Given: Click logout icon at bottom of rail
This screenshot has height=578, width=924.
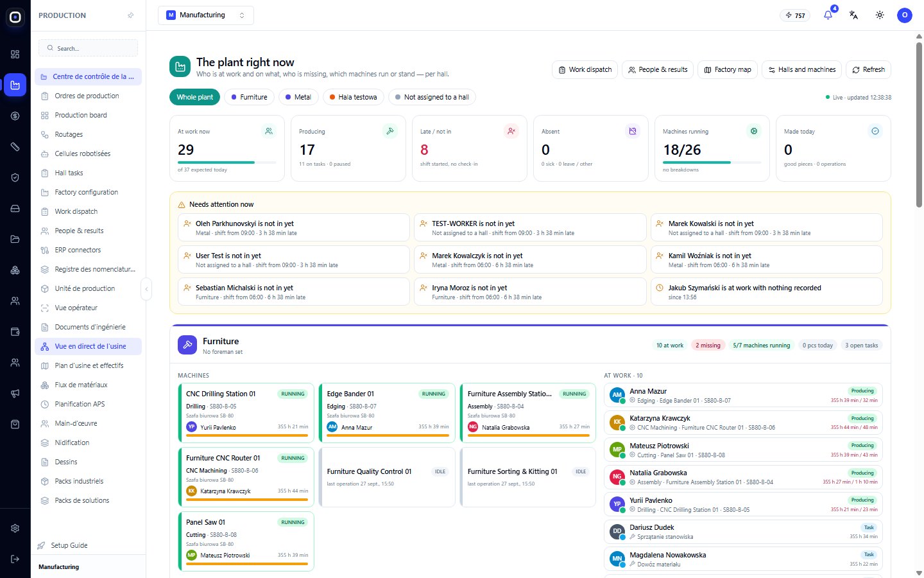Looking at the screenshot, I should tap(15, 559).
